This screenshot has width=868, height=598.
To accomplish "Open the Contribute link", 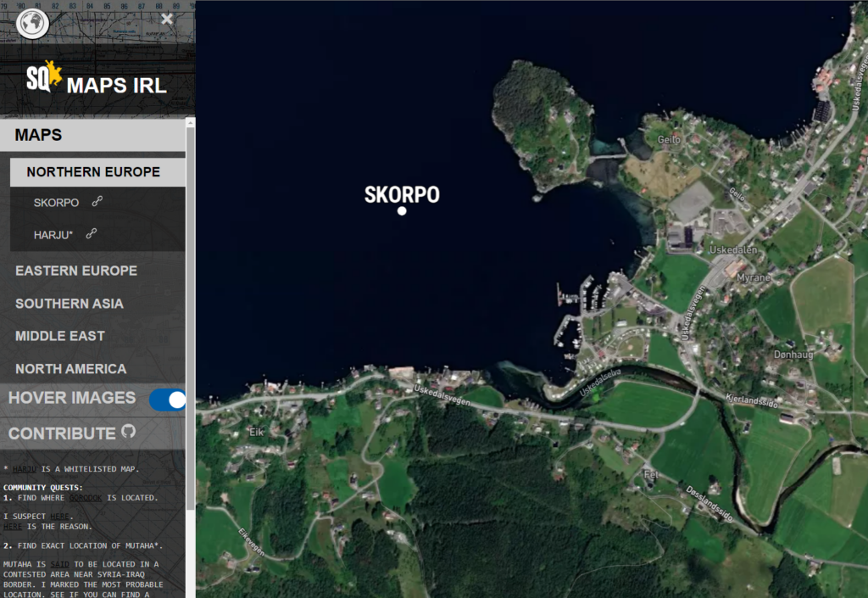I will pyautogui.click(x=62, y=433).
